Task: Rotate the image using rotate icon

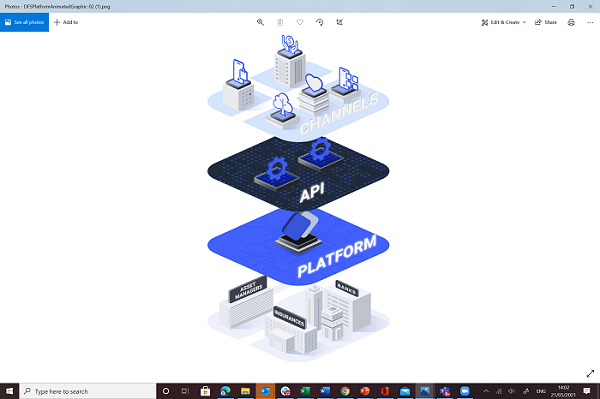Action: [x=320, y=22]
